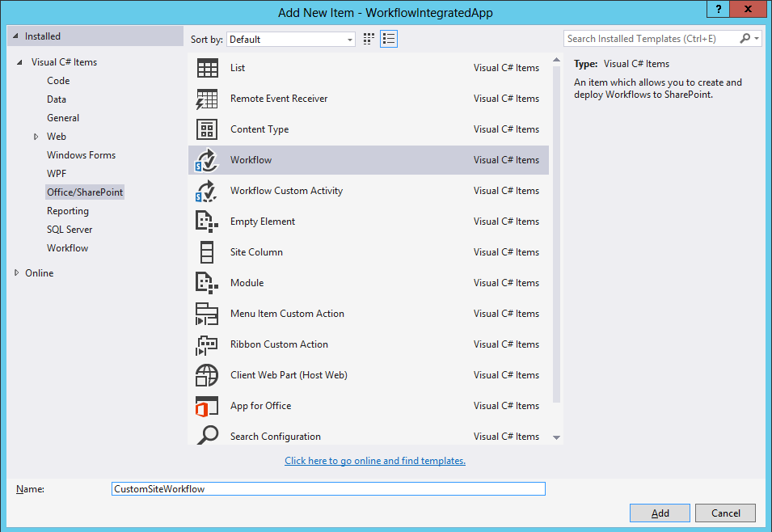Click into the Name input field
The height and width of the screenshot is (532, 772).
tap(328, 488)
